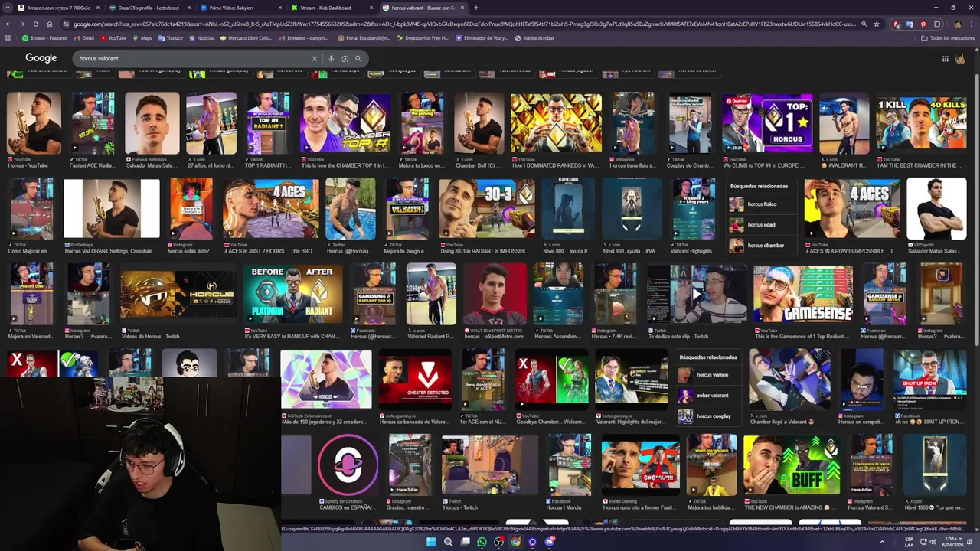Image resolution: width=980 pixels, height=551 pixels.
Task: Open the CHEATER DETECTED thumbnail
Action: tap(415, 379)
